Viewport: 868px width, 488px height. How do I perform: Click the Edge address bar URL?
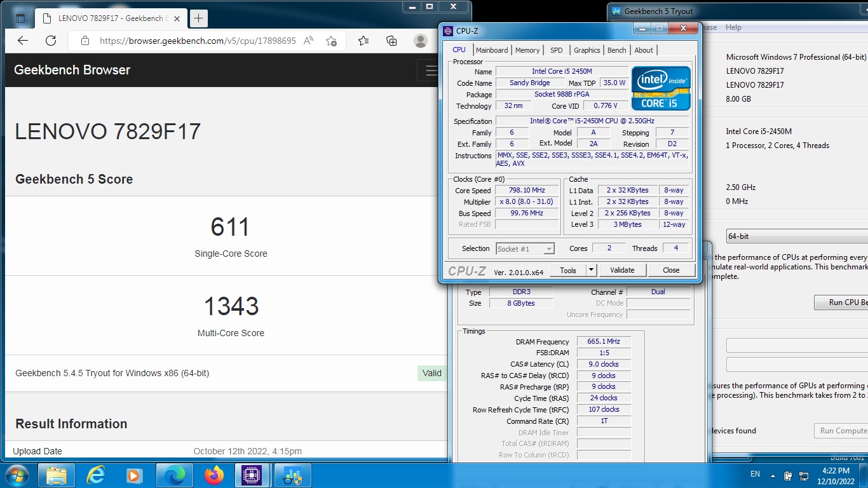[198, 41]
